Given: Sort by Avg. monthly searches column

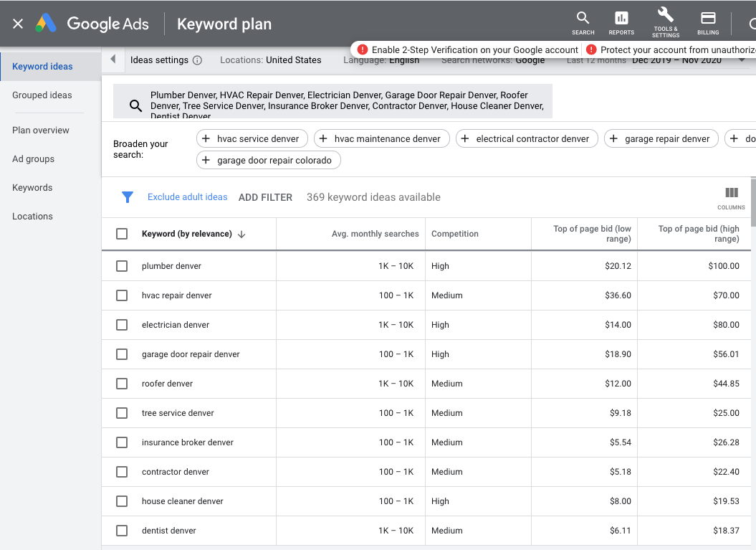Looking at the screenshot, I should (375, 234).
